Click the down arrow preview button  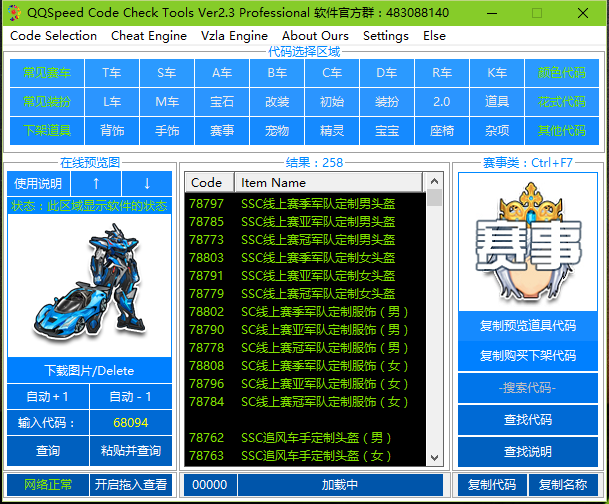click(x=147, y=183)
